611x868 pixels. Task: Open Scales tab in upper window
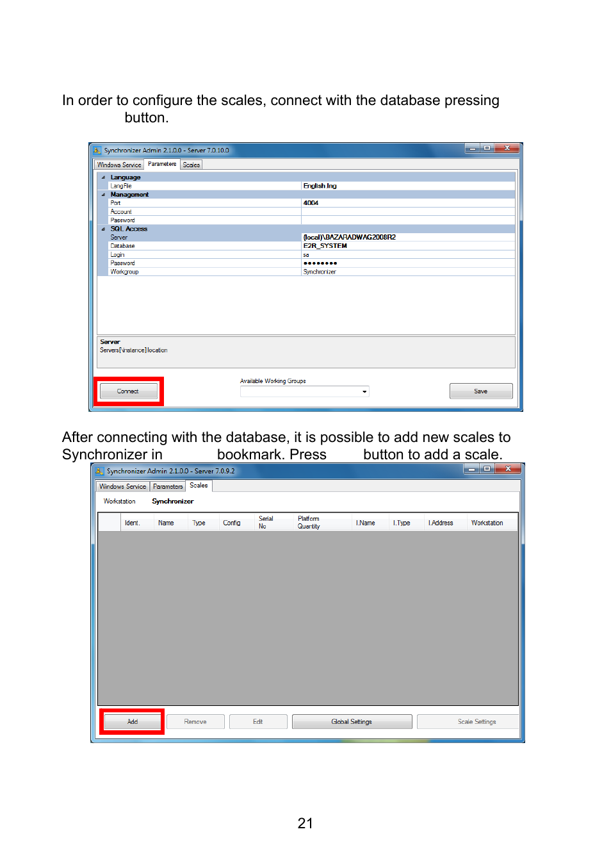click(191, 165)
